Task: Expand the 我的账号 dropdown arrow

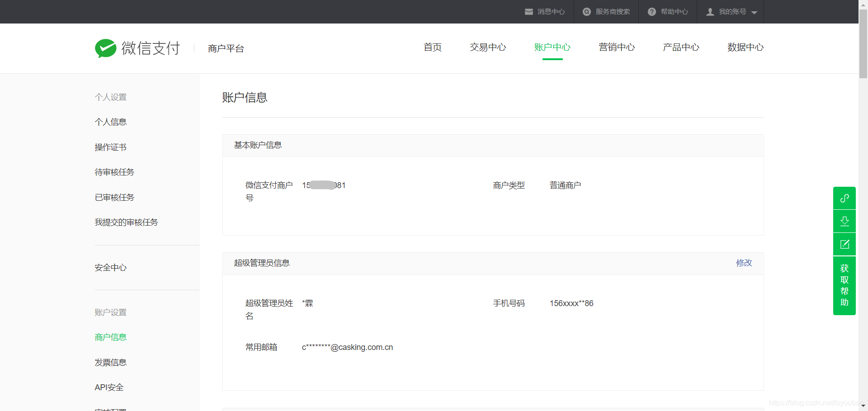Action: pos(754,13)
